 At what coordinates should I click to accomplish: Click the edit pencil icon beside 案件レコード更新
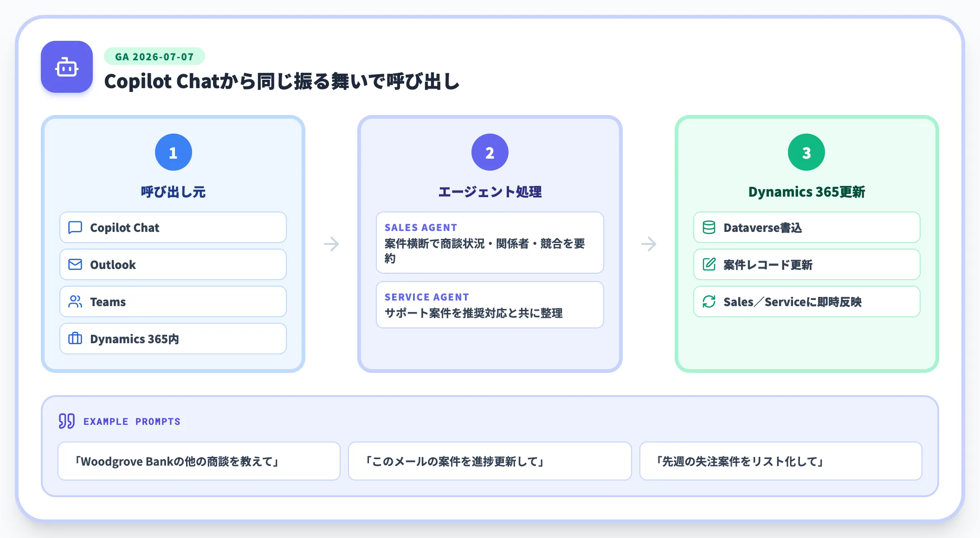point(709,264)
